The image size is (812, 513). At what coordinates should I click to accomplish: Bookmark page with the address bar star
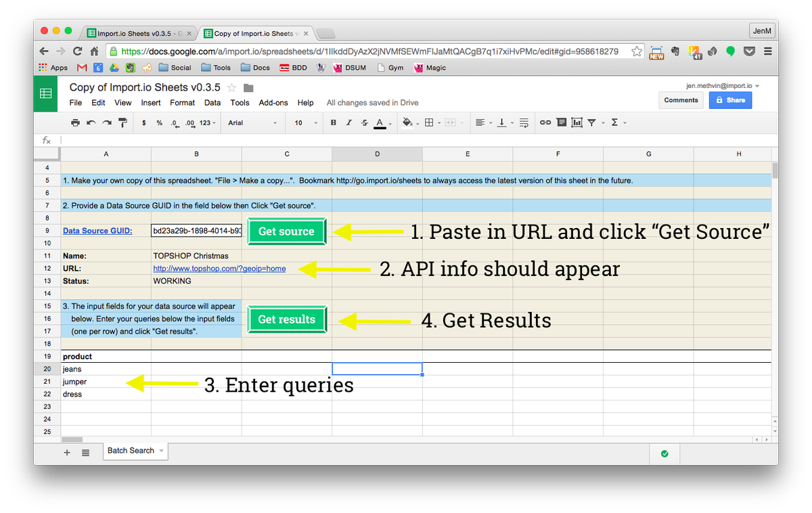[637, 51]
